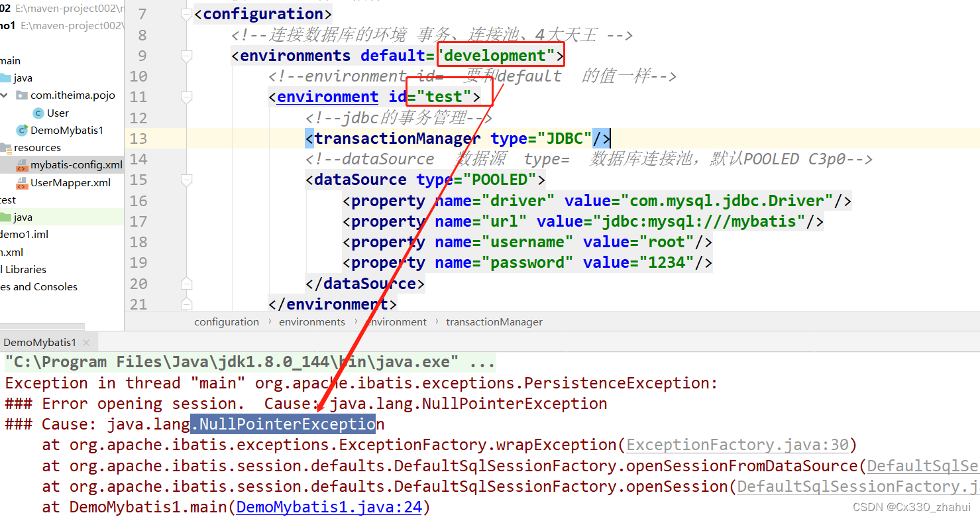Click fold end marker at line 20
The image size is (980, 519).
186,284
